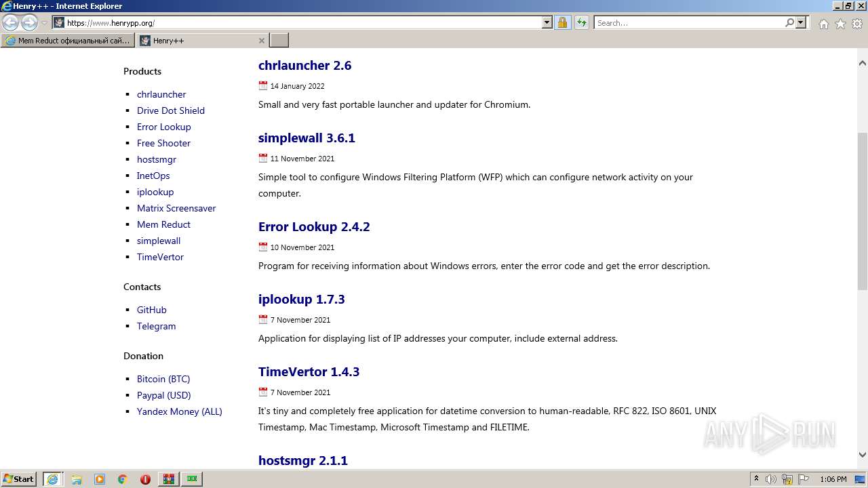Visit the GitHub contact link
Screen dimensions: 868x488
point(152,310)
